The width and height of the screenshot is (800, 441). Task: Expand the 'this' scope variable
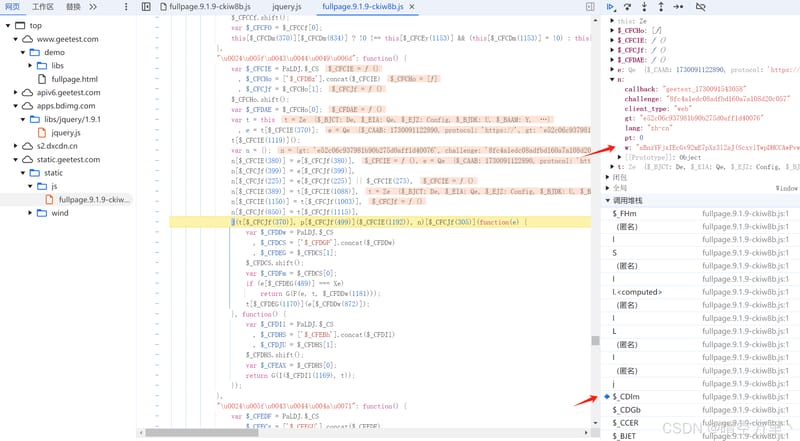coord(612,21)
